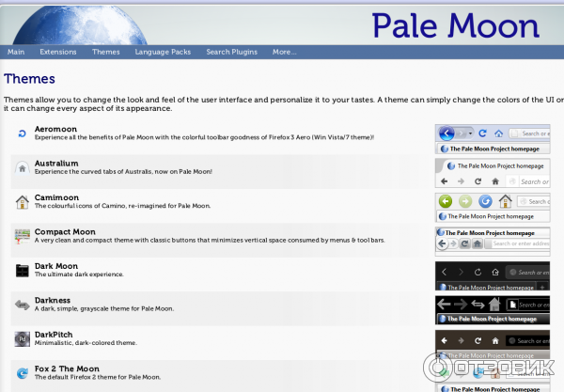Open the Aeromoon theme title link
Viewport: 564px width, 392px height.
56,129
